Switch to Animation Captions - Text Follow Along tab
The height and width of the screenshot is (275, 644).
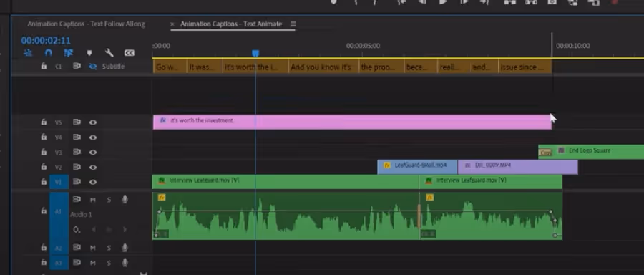point(87,24)
